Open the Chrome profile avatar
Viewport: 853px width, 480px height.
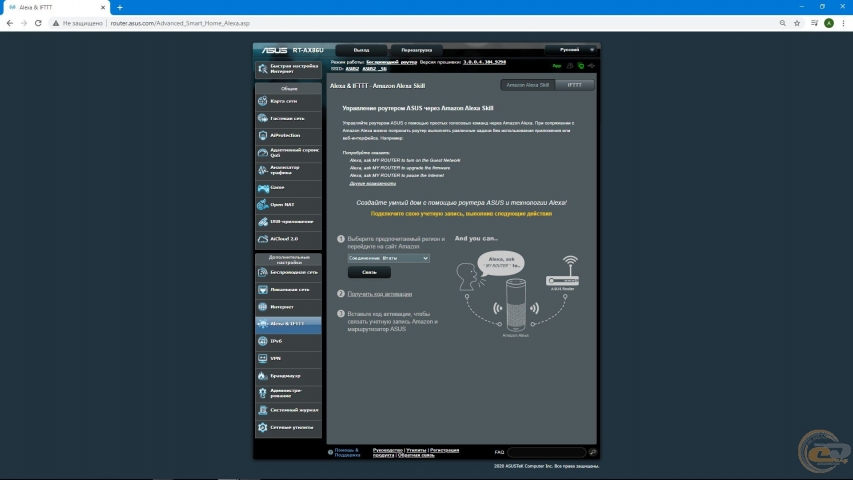tap(829, 23)
